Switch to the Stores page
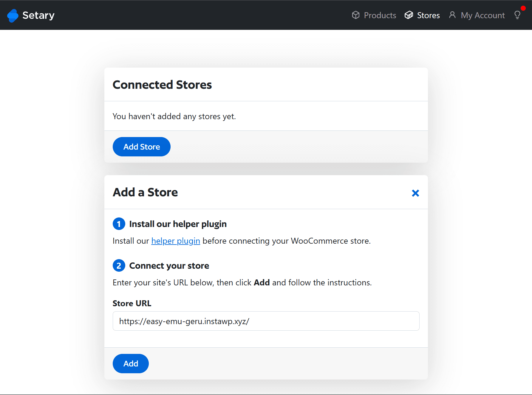The image size is (532, 395). (429, 15)
